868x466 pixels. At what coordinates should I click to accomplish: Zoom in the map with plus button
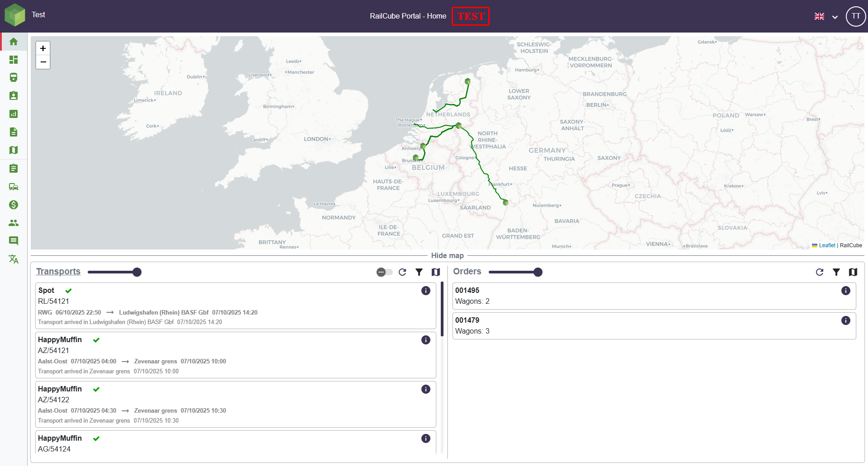[43, 48]
